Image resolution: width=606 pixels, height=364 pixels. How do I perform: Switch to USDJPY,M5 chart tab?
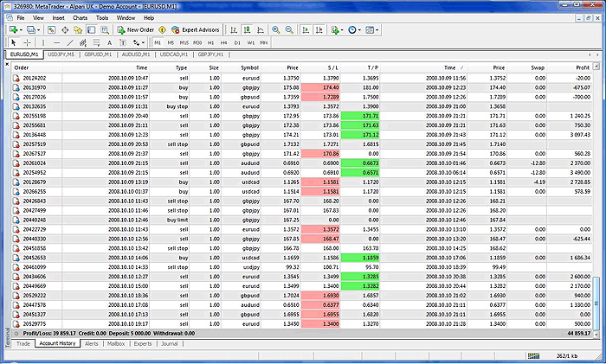[x=61, y=54]
